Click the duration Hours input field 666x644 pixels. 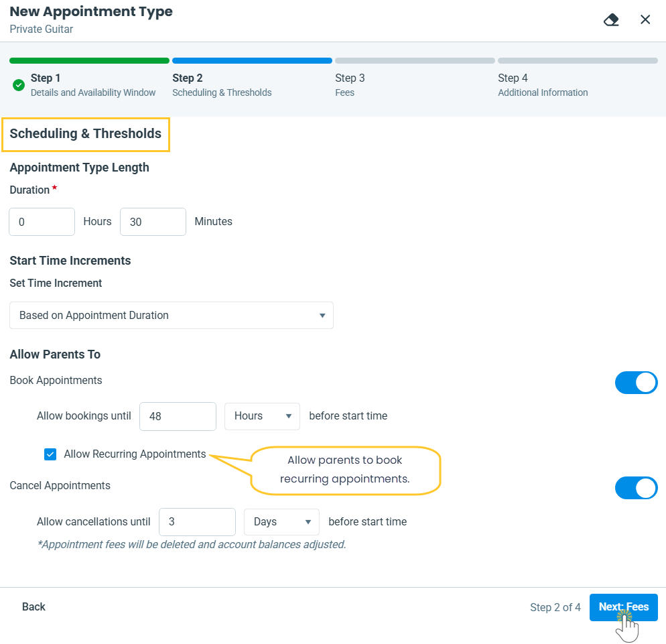click(42, 222)
